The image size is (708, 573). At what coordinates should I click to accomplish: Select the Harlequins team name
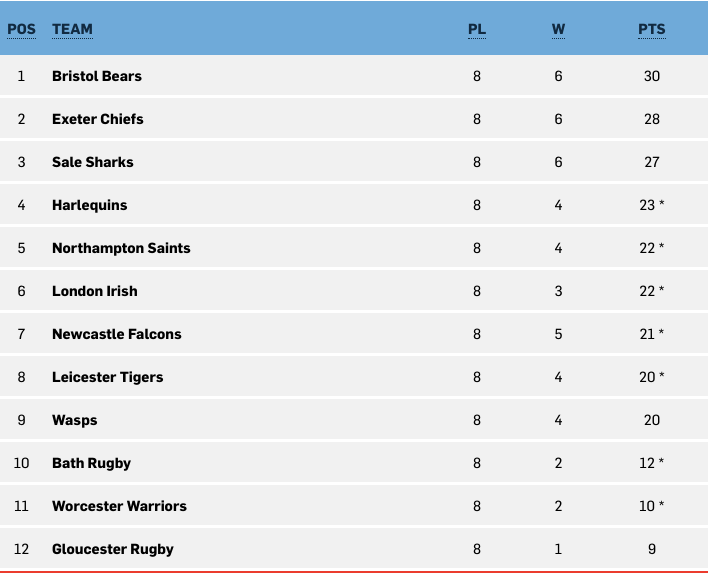[89, 205]
